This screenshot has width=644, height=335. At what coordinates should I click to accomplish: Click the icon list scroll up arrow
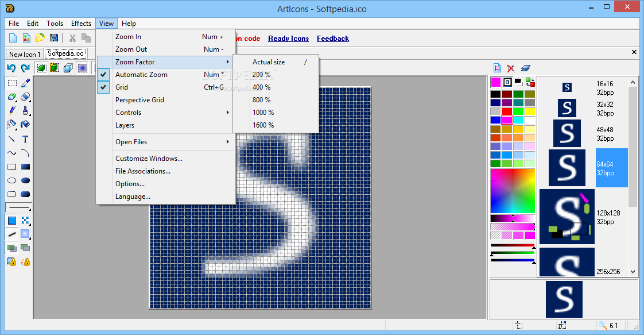pyautogui.click(x=633, y=83)
